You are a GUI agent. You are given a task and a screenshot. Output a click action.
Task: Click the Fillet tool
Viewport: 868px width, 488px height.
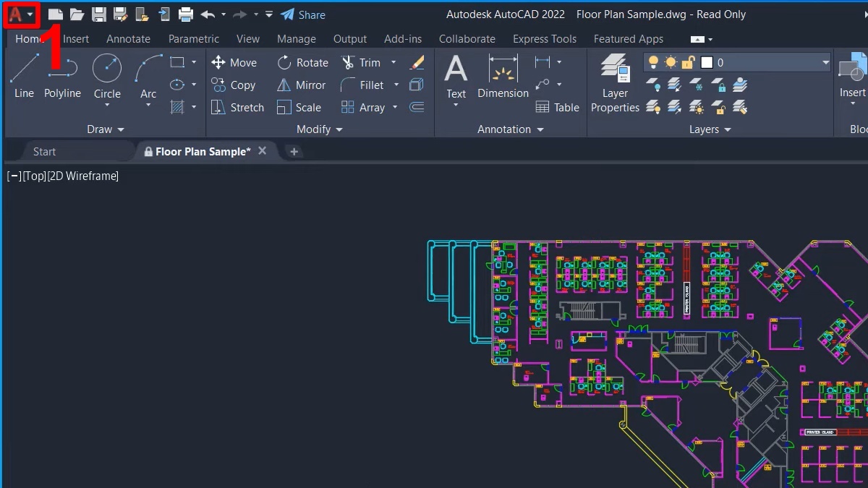coord(362,85)
